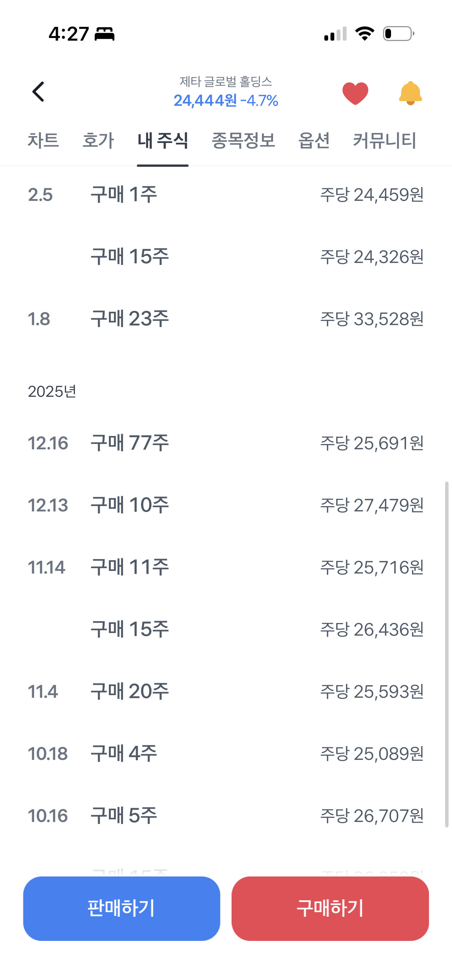Tap the Wi-Fi status icon
This screenshot has width=452, height=980.
point(365,34)
